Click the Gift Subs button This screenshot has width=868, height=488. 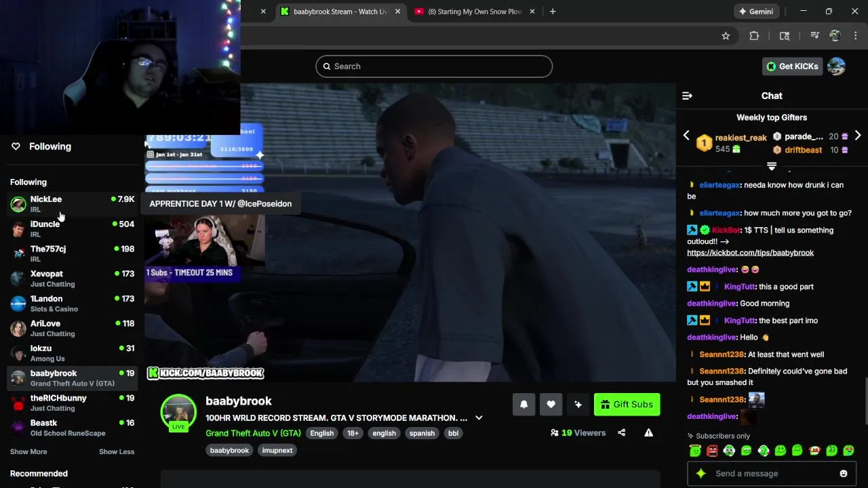click(627, 405)
